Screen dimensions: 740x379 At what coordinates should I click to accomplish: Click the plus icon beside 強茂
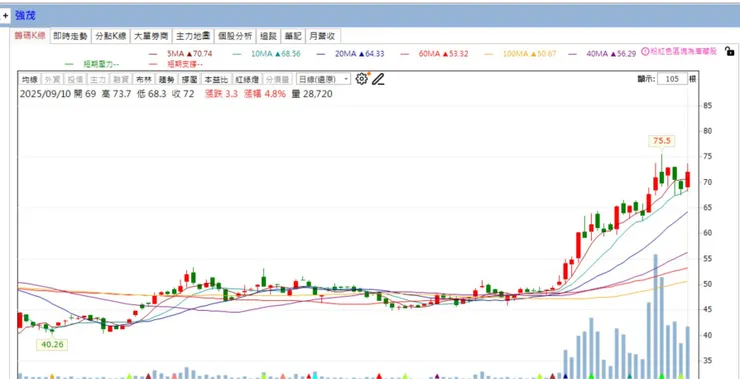tap(5, 16)
